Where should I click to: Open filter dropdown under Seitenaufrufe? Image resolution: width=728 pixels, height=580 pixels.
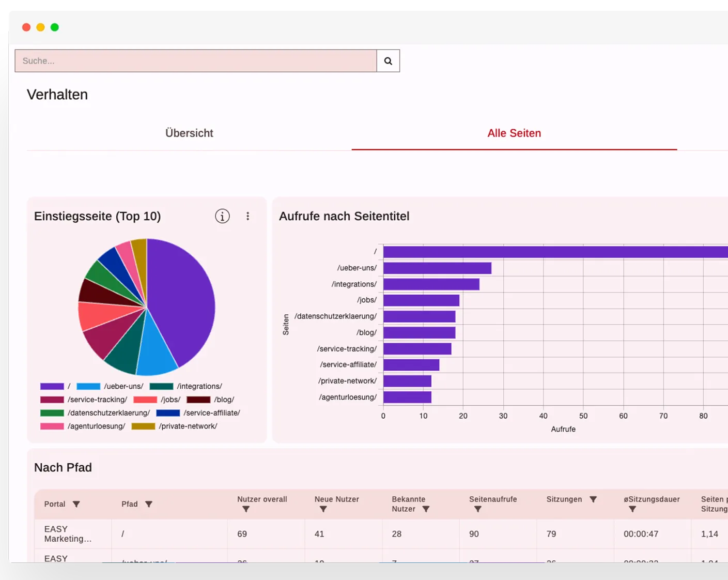click(x=478, y=509)
